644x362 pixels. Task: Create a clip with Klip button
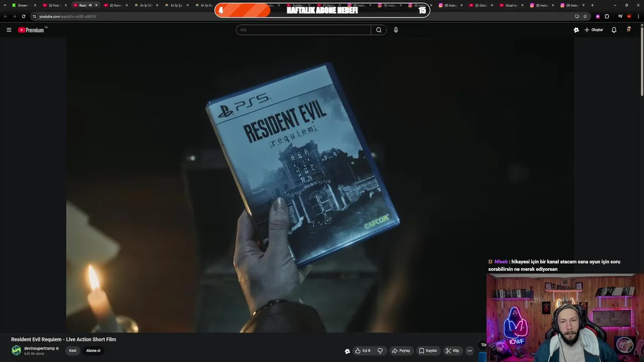452,351
